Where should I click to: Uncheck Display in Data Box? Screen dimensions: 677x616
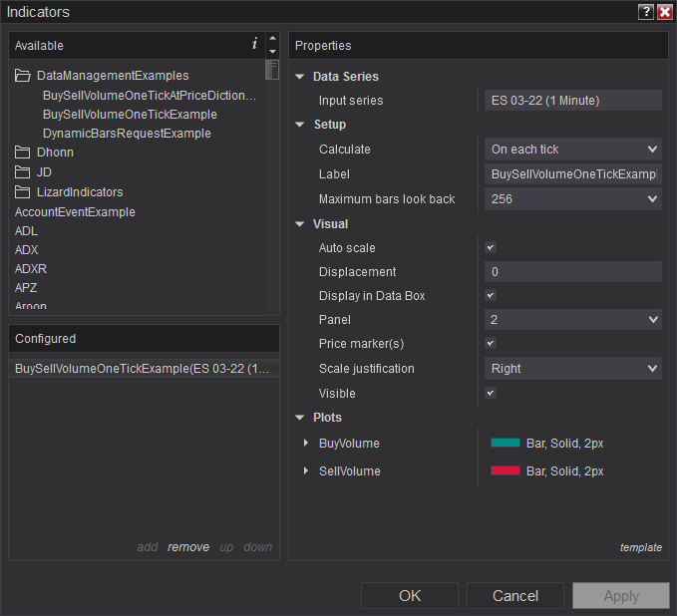click(x=491, y=296)
